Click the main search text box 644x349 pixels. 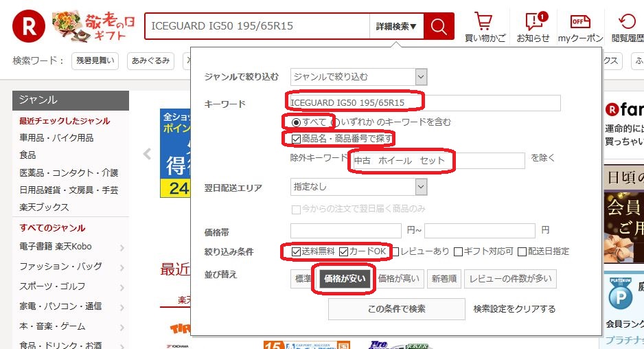click(257, 26)
